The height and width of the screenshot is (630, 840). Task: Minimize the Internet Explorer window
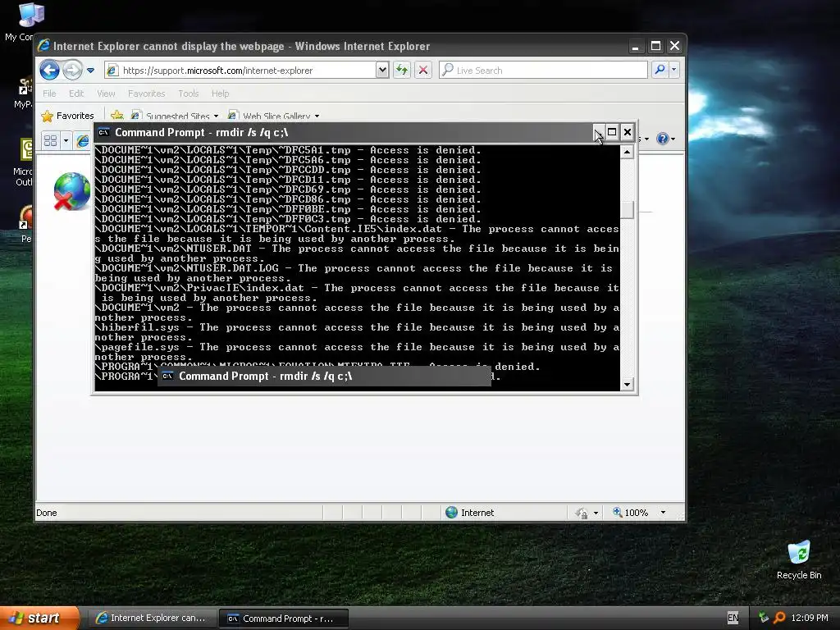(x=636, y=46)
